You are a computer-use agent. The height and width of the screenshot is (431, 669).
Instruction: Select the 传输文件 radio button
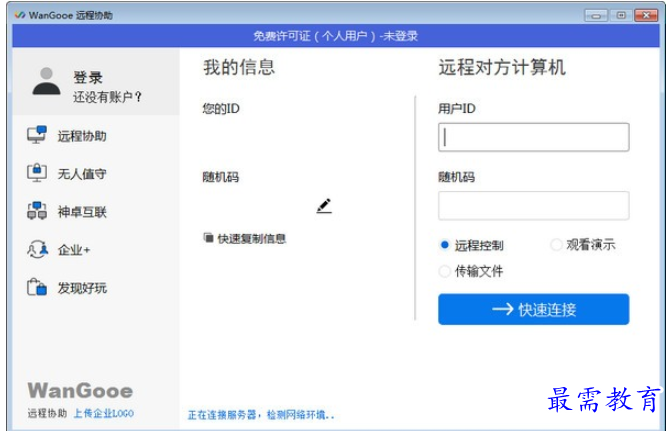pos(445,271)
